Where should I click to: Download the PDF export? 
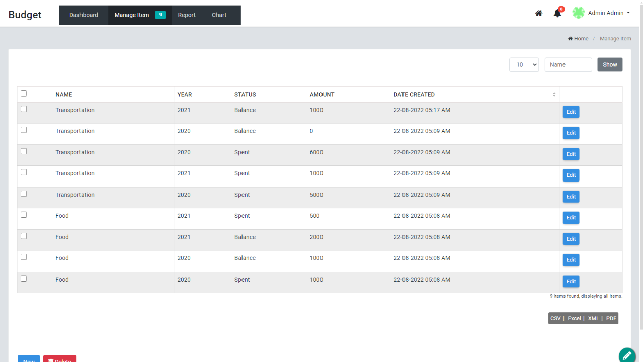point(611,318)
